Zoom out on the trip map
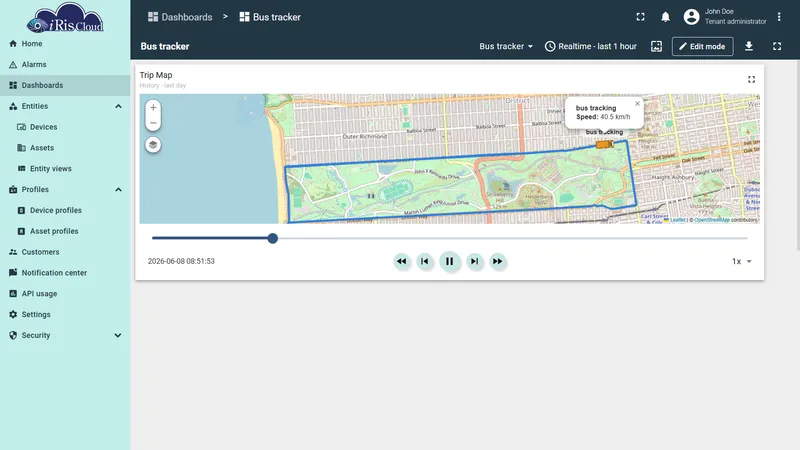This screenshot has height=450, width=800. point(153,123)
